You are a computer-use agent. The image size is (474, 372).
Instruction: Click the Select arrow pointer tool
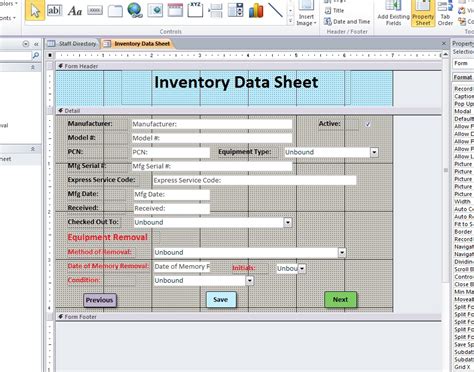click(x=35, y=10)
